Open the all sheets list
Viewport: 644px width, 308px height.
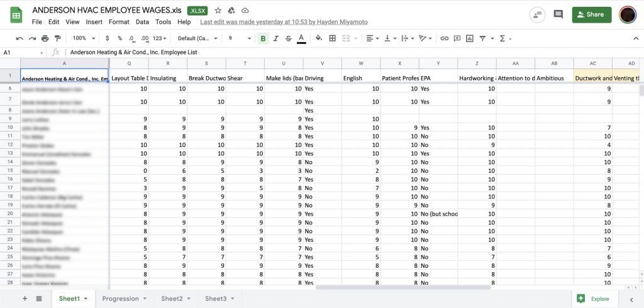point(38,299)
